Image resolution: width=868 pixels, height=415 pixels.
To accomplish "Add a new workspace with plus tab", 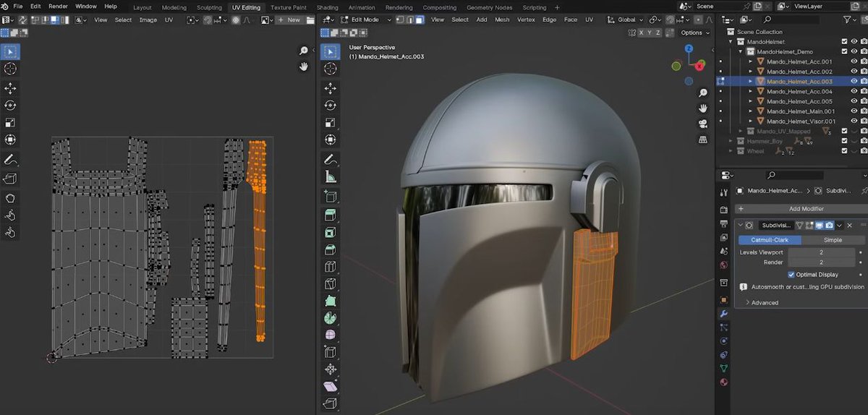I will pos(557,7).
